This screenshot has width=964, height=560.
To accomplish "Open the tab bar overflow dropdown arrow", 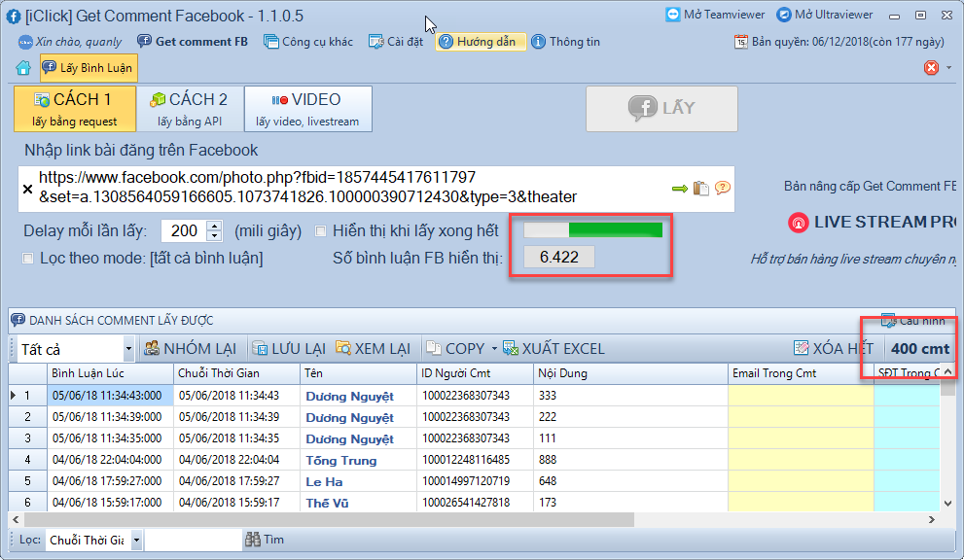I will pos(948,68).
